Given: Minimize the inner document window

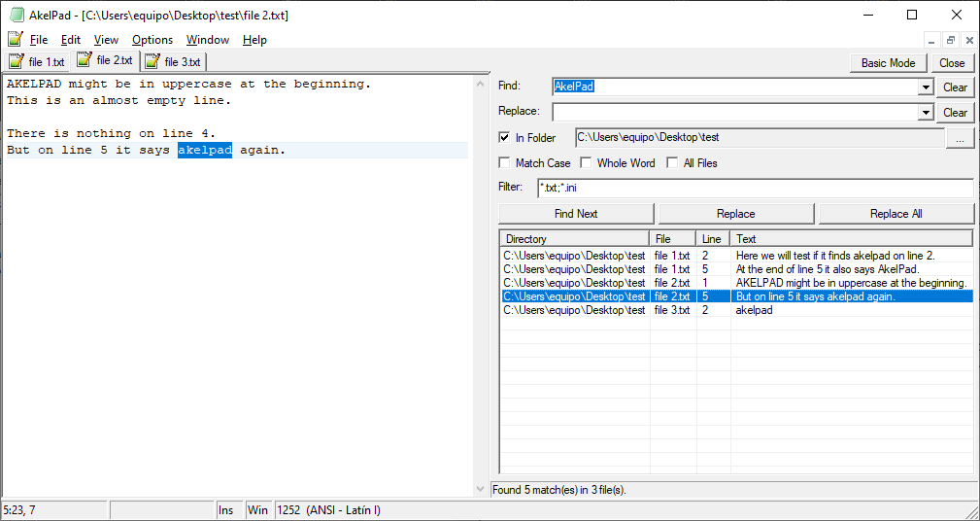Looking at the screenshot, I should [x=931, y=40].
